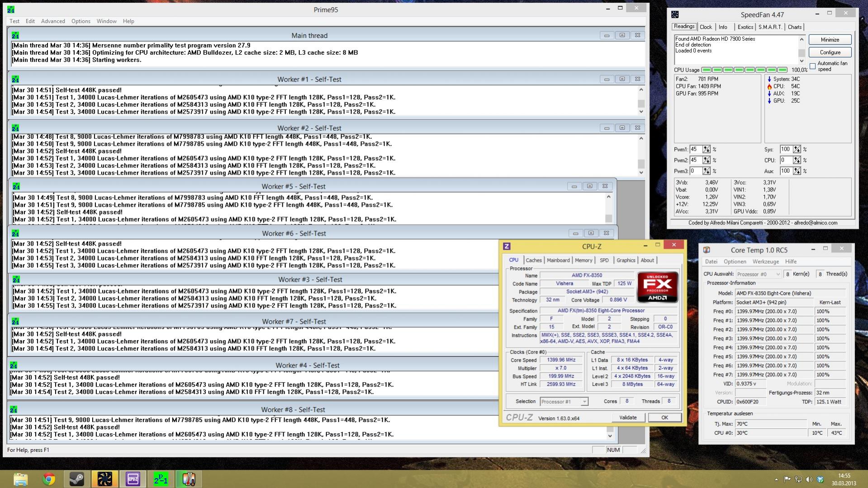Maximize the Worker #1 Self-Test window
This screenshot has width=868, height=488.
[622, 79]
